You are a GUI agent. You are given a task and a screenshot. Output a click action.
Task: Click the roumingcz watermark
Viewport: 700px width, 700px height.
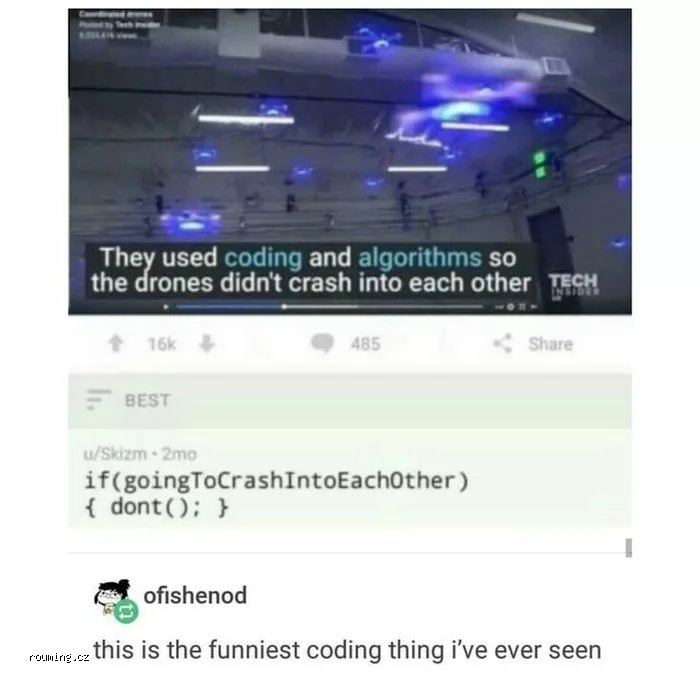coord(59,657)
